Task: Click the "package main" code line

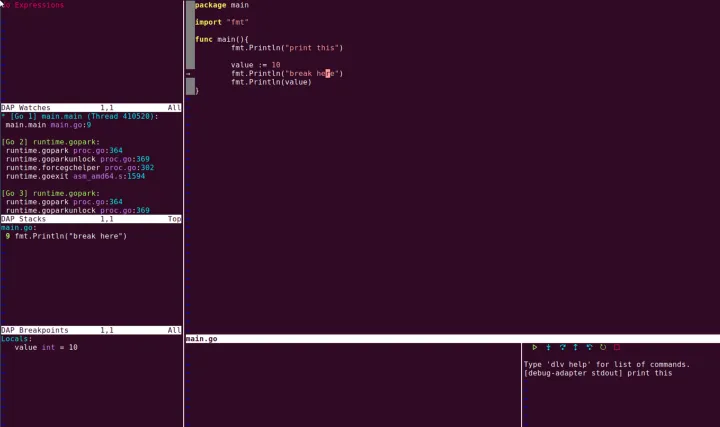Action: point(222,5)
